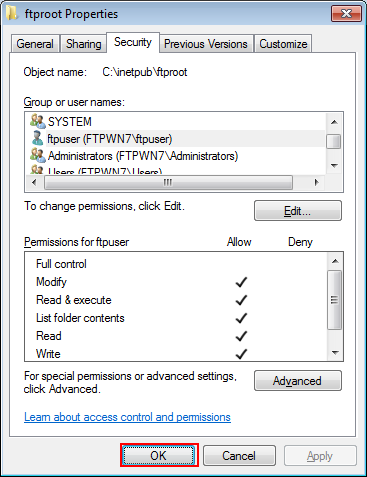This screenshot has width=367, height=477.
Task: Click permissions list scroll down arrow
Action: point(335,352)
